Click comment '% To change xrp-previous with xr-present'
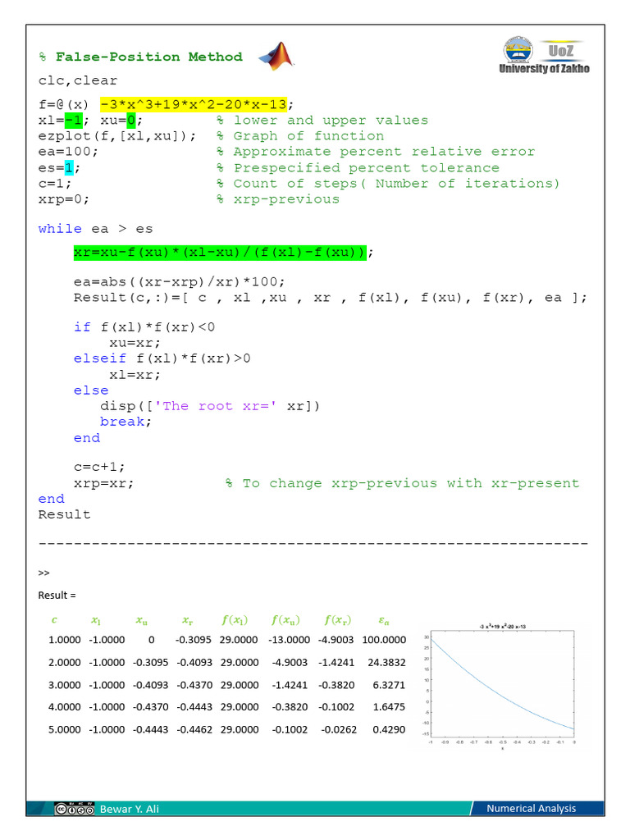The height and width of the screenshot is (840, 630). click(402, 483)
